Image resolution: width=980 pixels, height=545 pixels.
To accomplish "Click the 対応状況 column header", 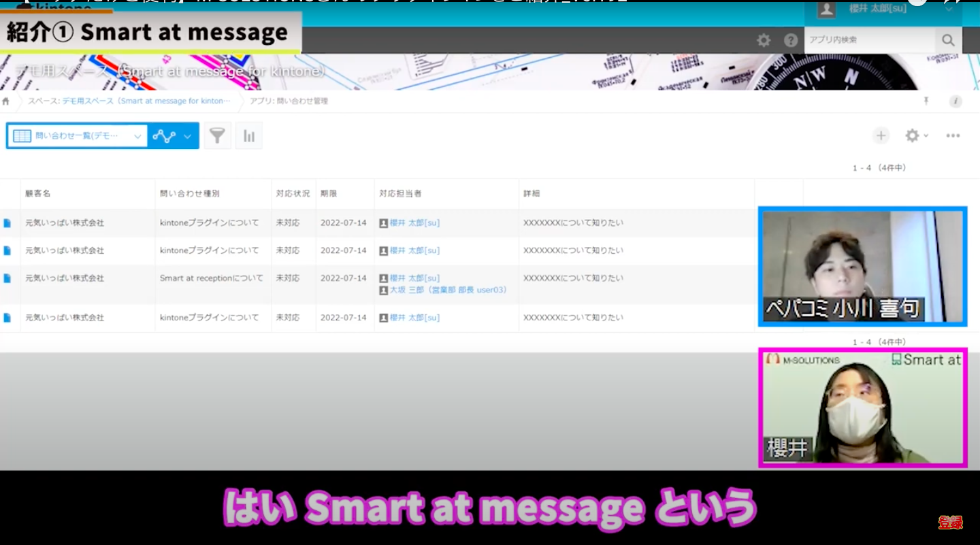I will 293,194.
